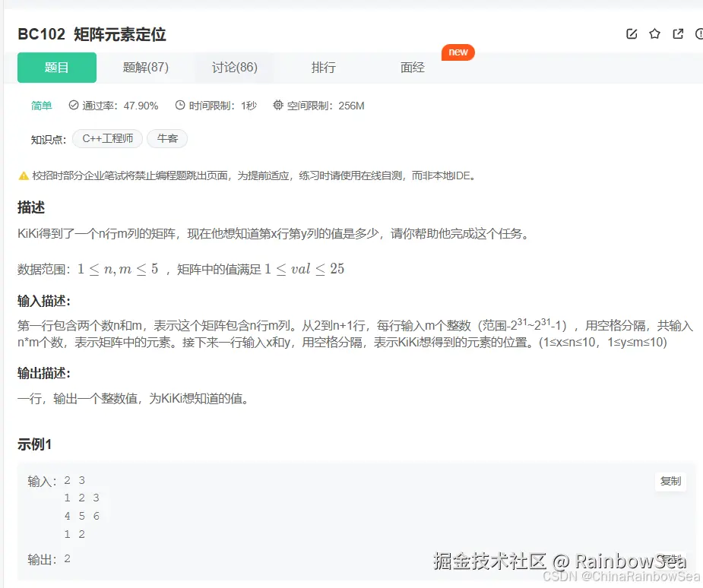This screenshot has height=588, width=703.
Task: Open the 面经 tab
Action: (411, 67)
